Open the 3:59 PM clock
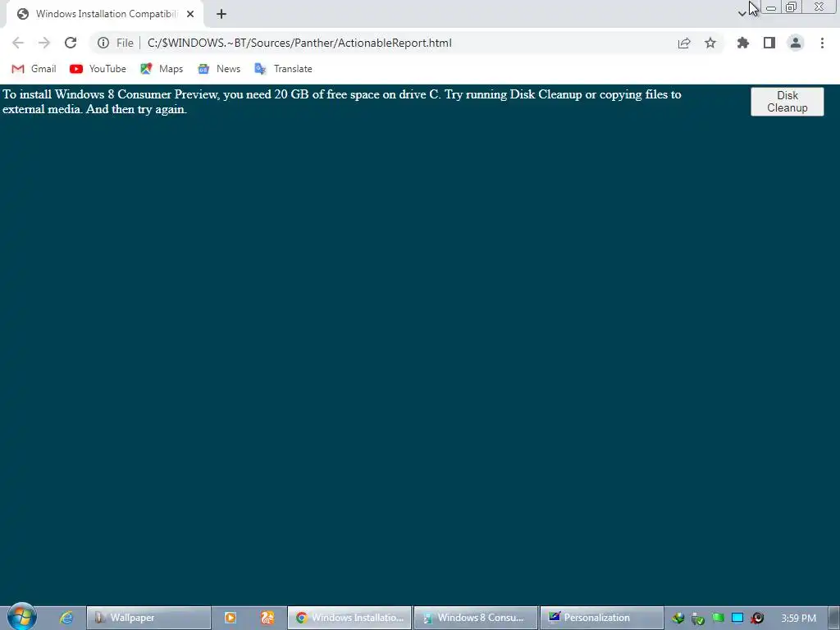The height and width of the screenshot is (630, 840). (x=798, y=619)
